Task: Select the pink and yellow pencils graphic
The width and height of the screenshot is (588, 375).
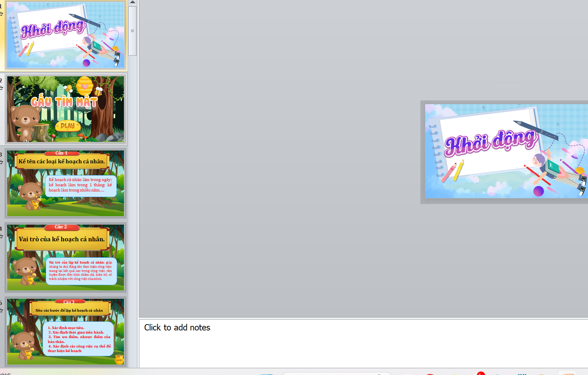Action: click(453, 171)
